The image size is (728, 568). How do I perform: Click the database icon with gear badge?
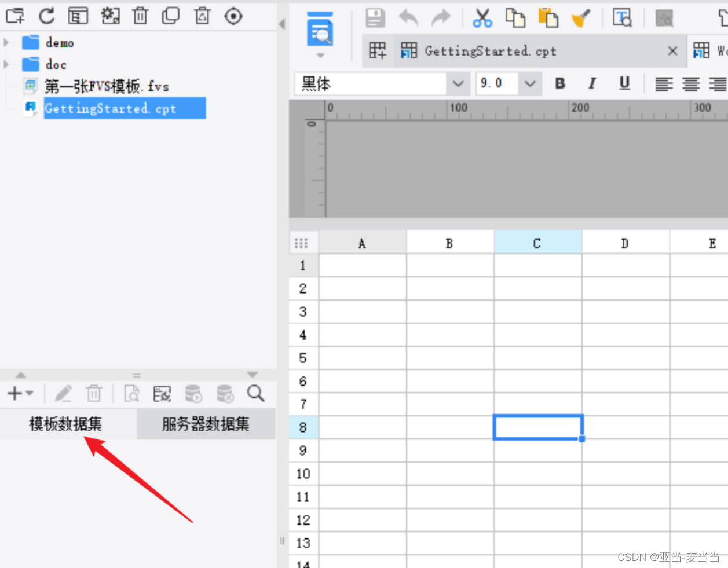[x=193, y=394]
